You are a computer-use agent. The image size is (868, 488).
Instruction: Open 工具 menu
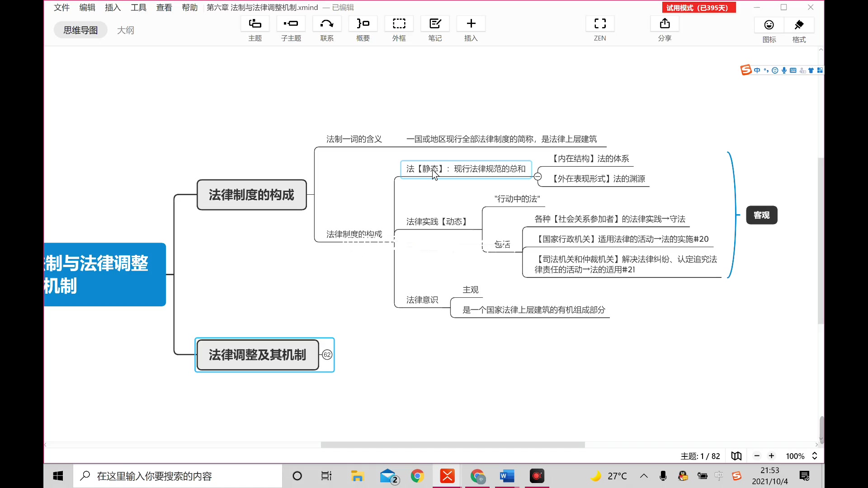coord(138,7)
